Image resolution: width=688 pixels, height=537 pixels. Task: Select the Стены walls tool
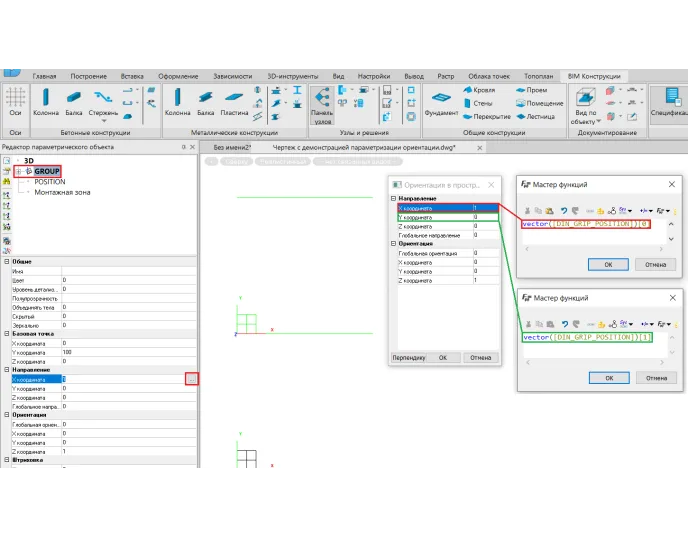[x=478, y=103]
